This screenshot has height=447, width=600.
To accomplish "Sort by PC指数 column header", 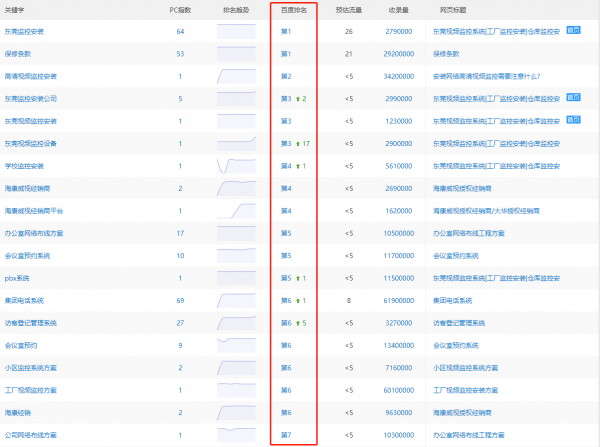I will click(182, 9).
